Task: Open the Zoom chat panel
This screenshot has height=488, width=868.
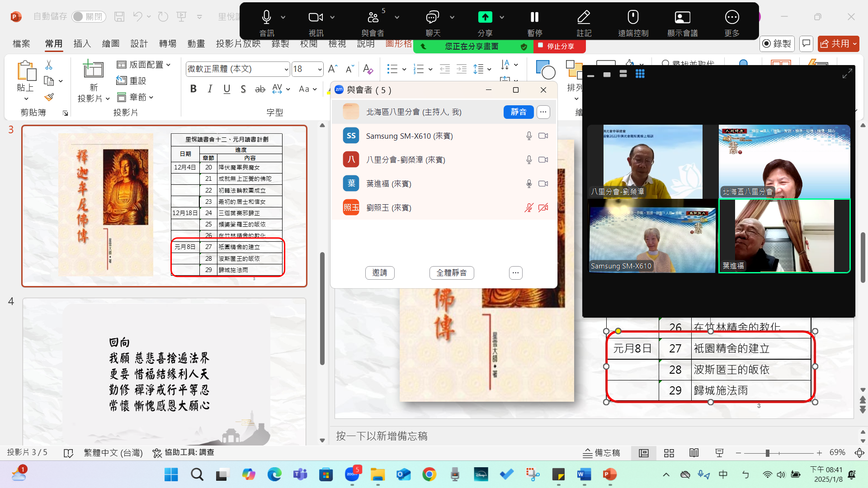Action: click(x=432, y=18)
